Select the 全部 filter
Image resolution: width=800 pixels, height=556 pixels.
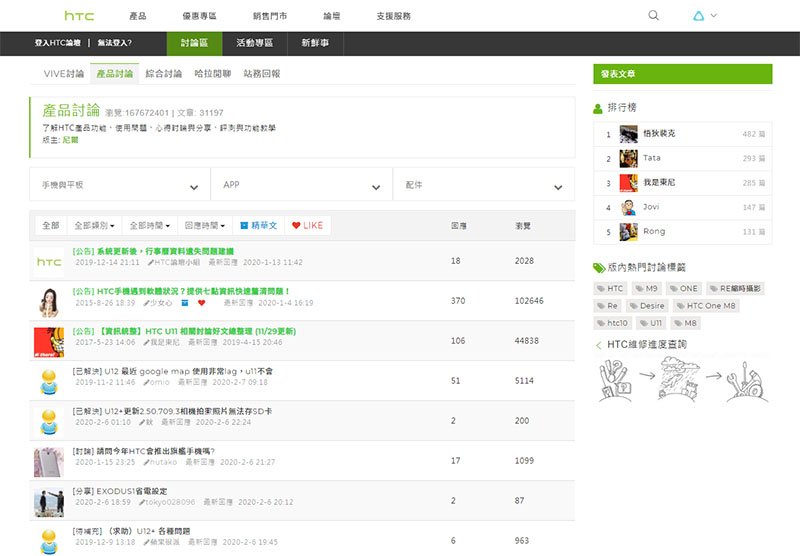[51, 225]
